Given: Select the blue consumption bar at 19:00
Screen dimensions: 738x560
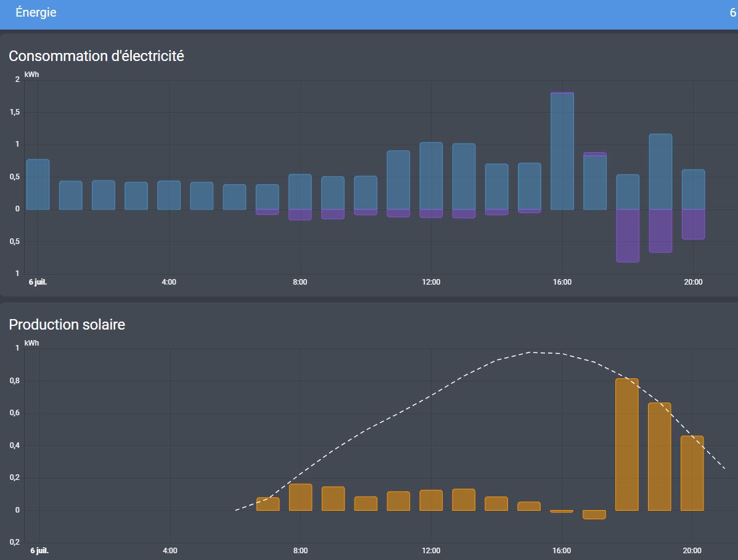Looking at the screenshot, I should coord(660,172).
